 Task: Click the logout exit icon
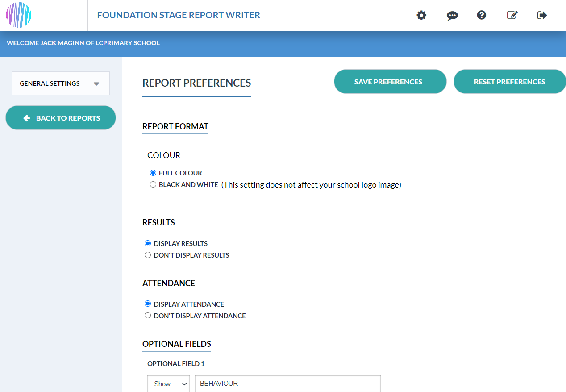click(542, 15)
